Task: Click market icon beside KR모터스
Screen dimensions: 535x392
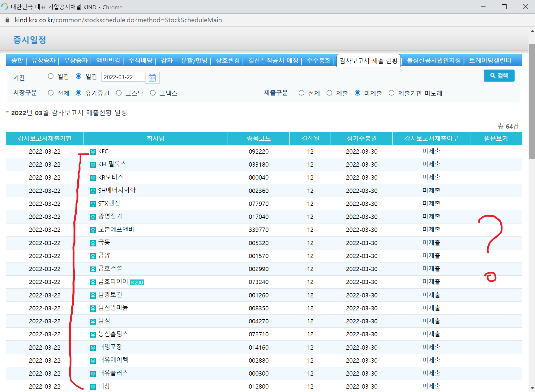Action: (93, 178)
